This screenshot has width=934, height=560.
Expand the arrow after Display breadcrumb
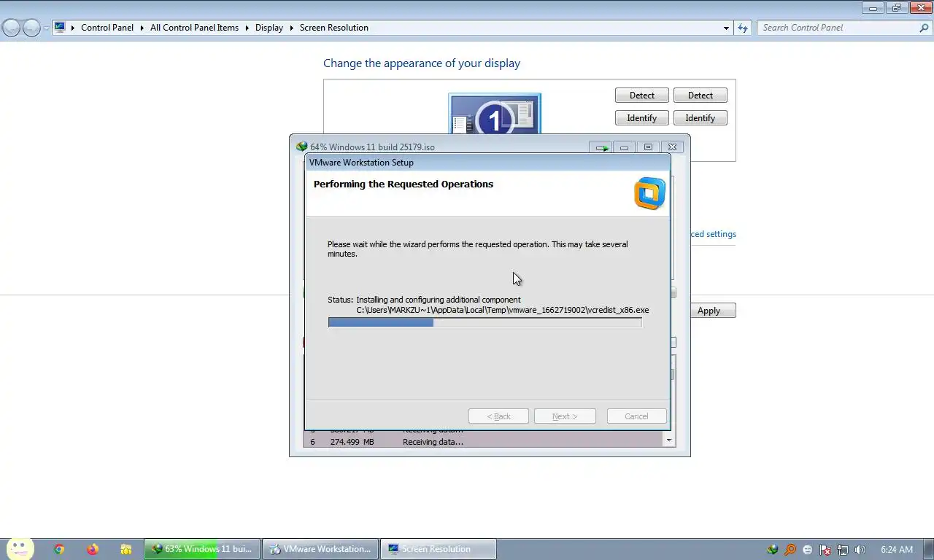291,28
